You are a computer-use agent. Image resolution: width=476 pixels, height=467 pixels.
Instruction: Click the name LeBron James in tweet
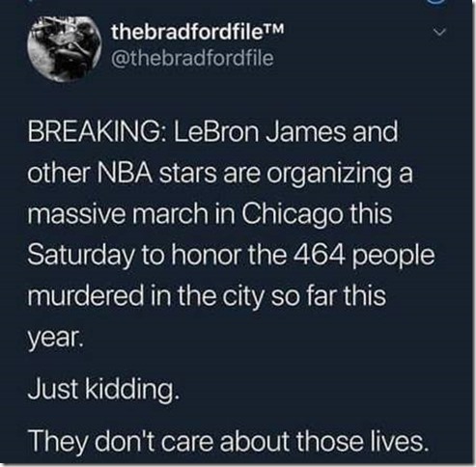coord(261,132)
